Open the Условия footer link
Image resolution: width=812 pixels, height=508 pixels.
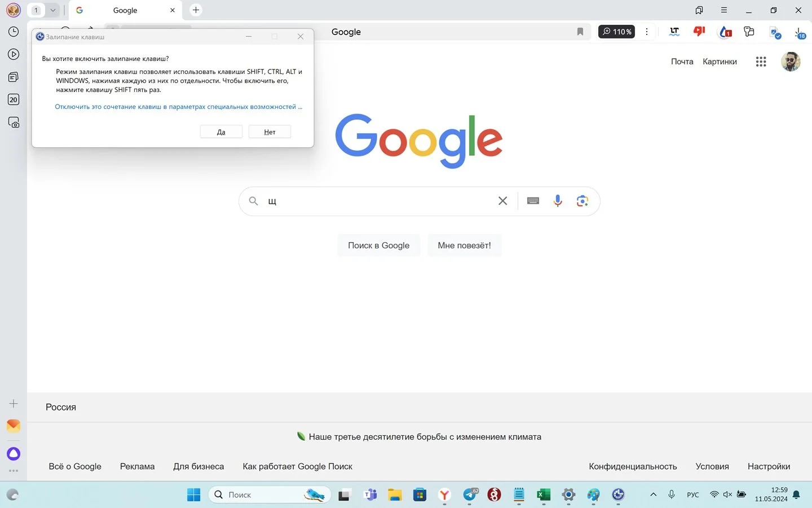point(712,466)
